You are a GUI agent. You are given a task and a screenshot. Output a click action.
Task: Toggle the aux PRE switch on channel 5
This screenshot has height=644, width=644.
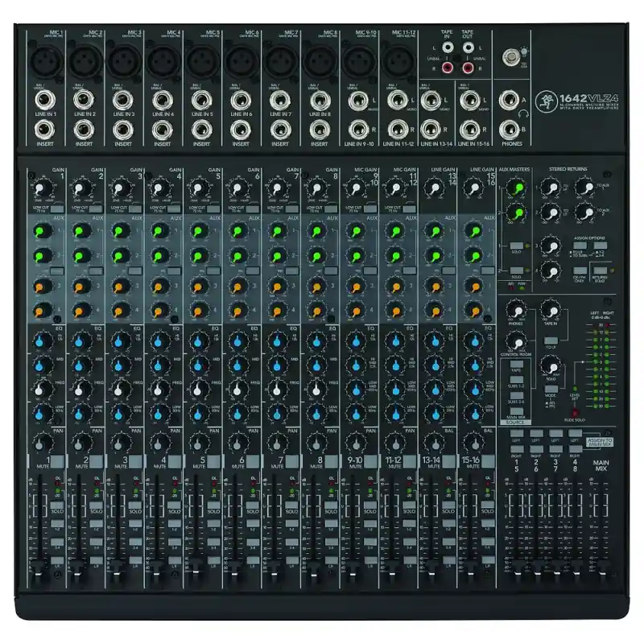tap(213, 271)
